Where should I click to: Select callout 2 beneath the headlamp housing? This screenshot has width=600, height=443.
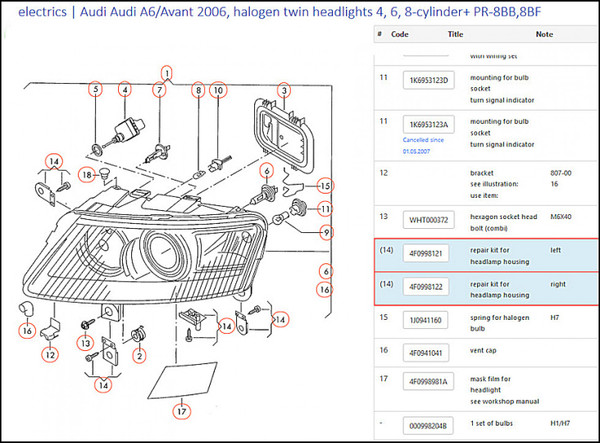tap(140, 355)
